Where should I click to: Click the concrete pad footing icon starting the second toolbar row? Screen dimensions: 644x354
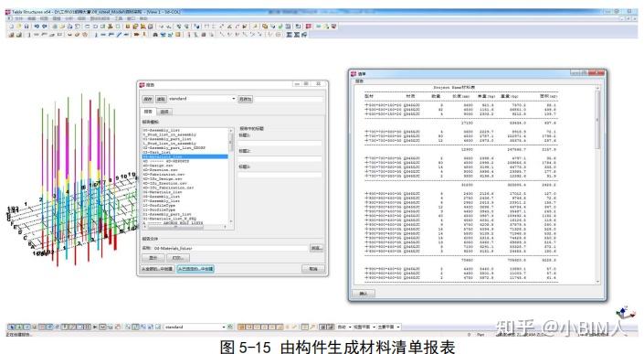[x=11, y=35]
